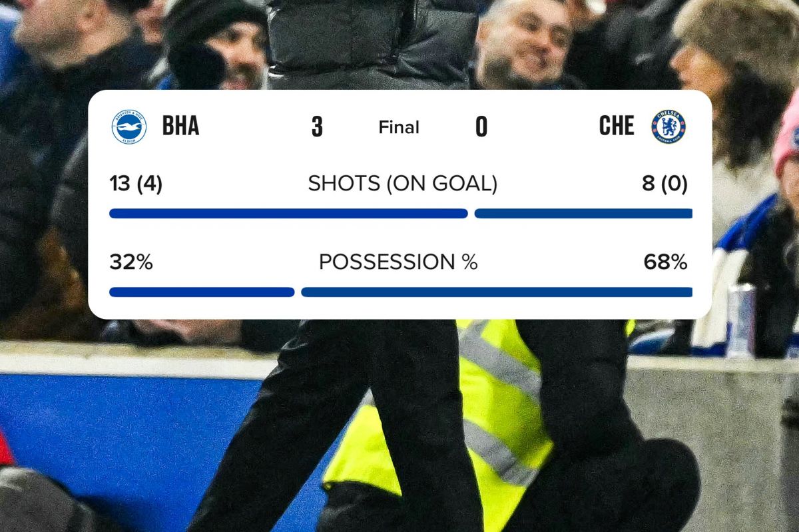Click Brighton's 32% possession value

(x=131, y=262)
